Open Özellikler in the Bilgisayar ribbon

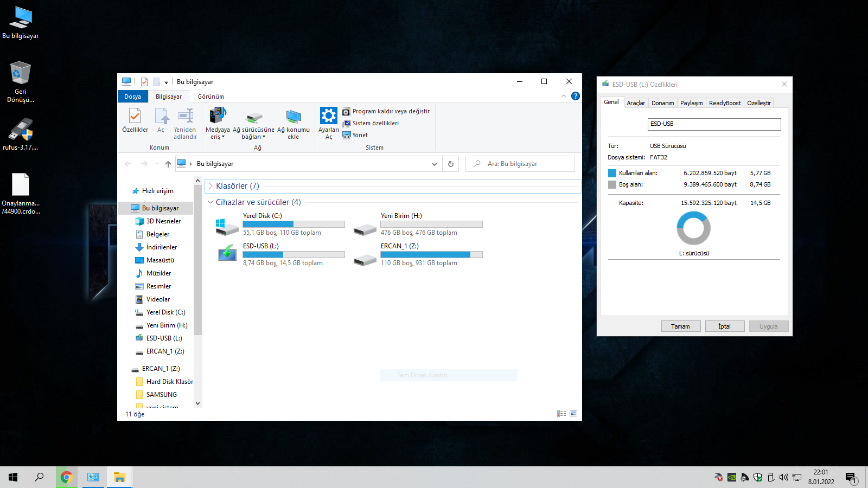(135, 120)
